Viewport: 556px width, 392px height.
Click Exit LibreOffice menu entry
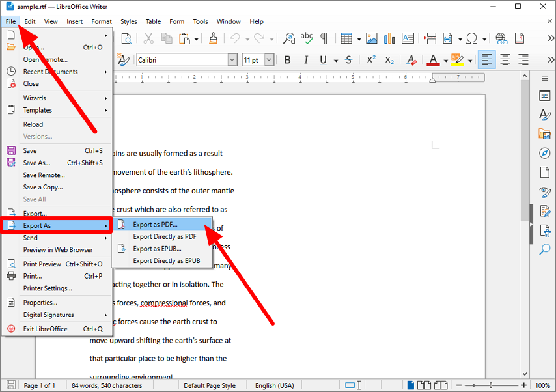57,329
